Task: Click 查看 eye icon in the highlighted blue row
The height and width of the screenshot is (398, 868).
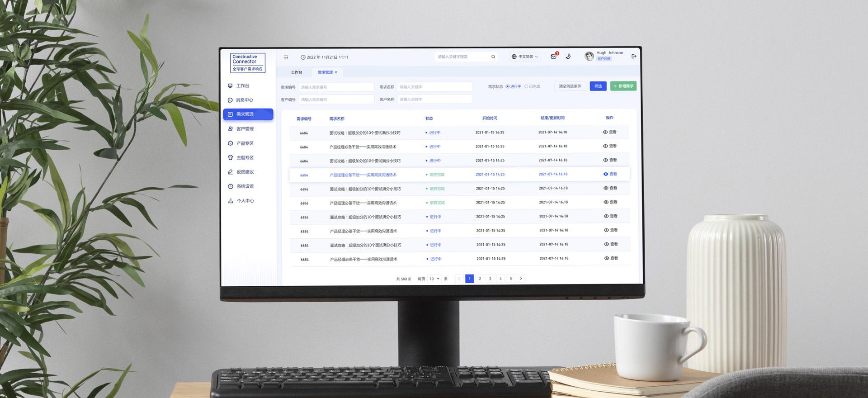Action: (606, 174)
